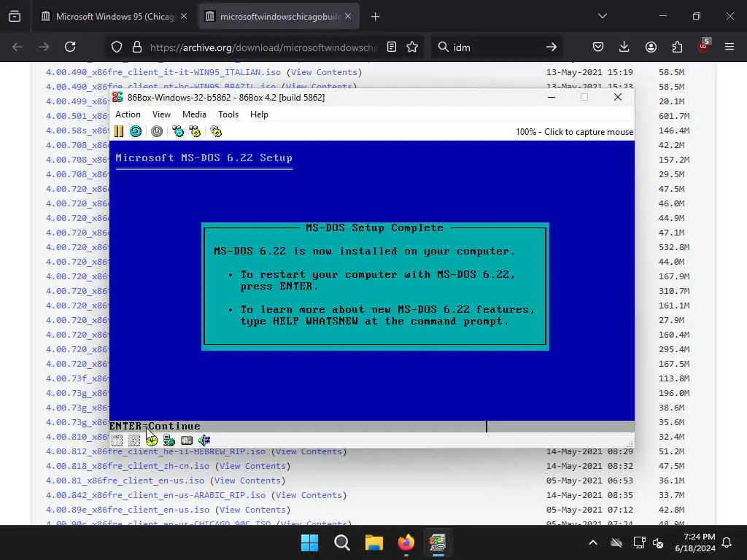Send Ctrl+Alt+Del using the teal keys icon
Screen dimensions: 747x560
tap(178, 131)
